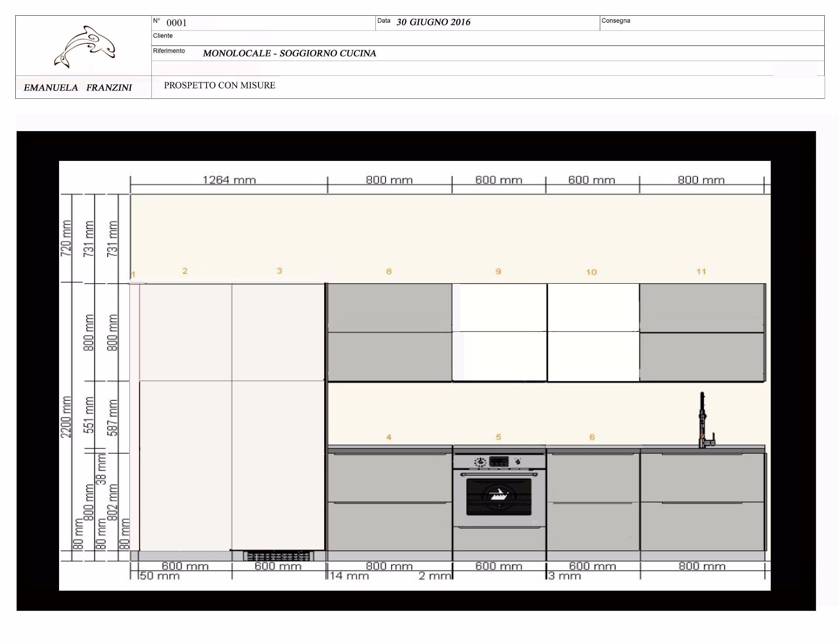
Task: Click the EMANUELA FRANZINI name
Action: click(78, 87)
